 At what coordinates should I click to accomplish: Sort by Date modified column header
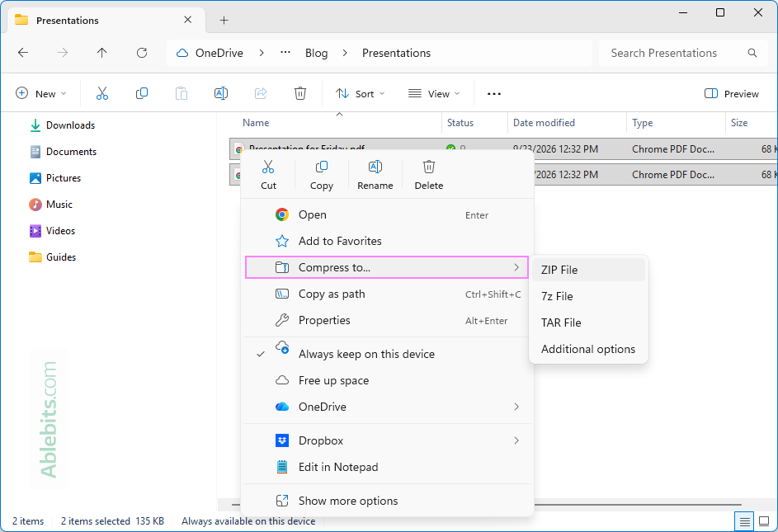point(567,123)
